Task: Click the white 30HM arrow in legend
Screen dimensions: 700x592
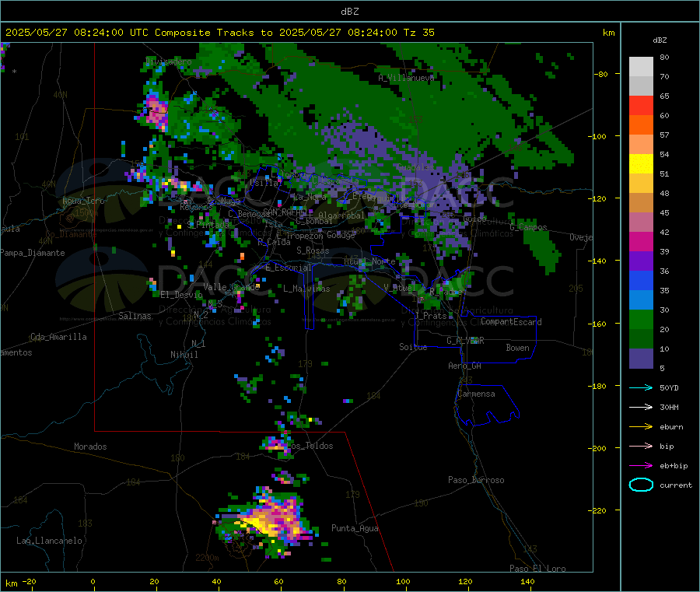Action: (x=641, y=407)
